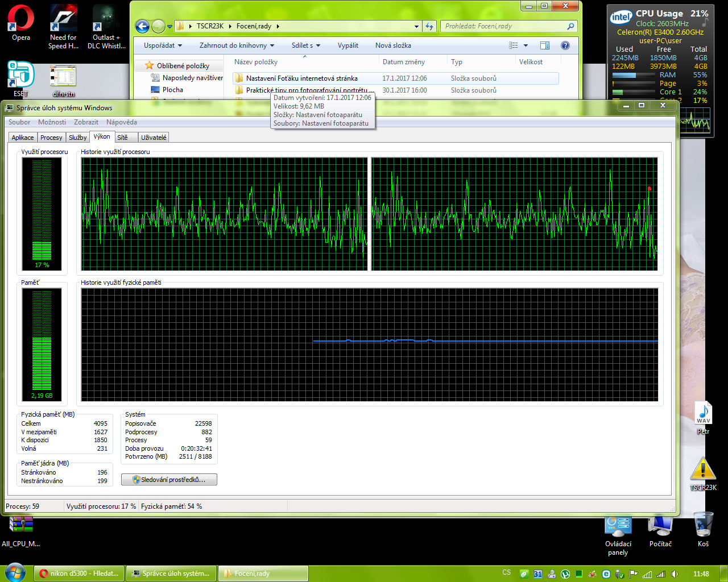This screenshot has width=728, height=582.
Task: Open the Počítač desktop icon
Action: (660, 526)
